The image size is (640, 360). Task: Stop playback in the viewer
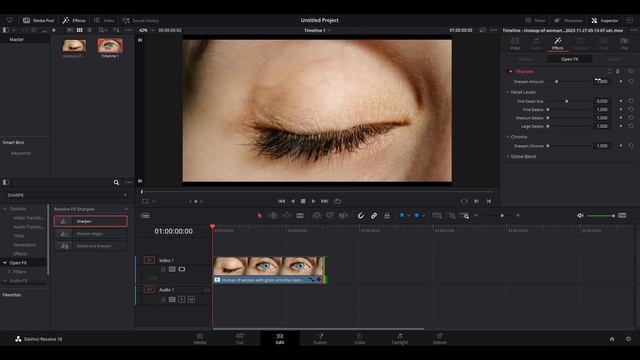(x=303, y=201)
